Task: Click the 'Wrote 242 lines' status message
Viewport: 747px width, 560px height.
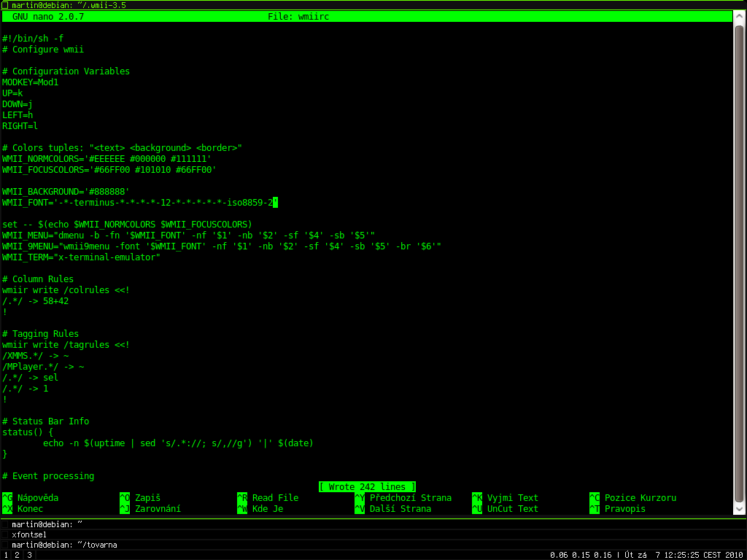Action: (368, 487)
